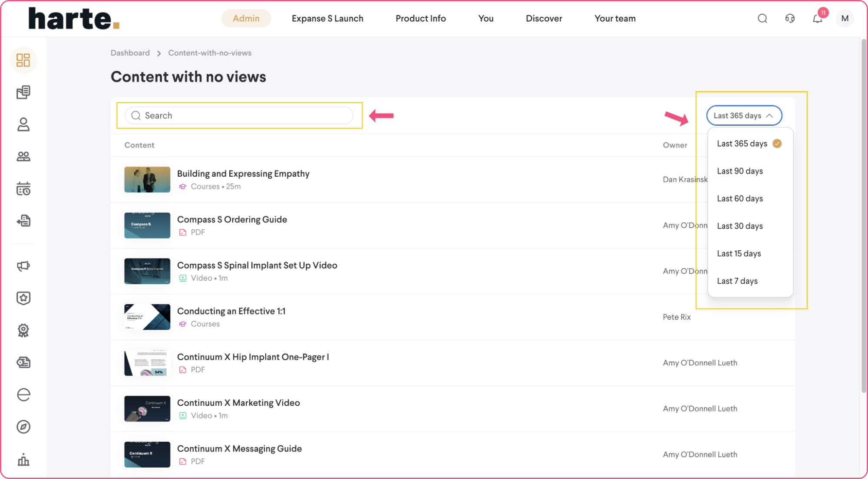Viewport: 868px width, 479px height.
Task: Go to Dashboard breadcrumb link
Action: pos(130,53)
